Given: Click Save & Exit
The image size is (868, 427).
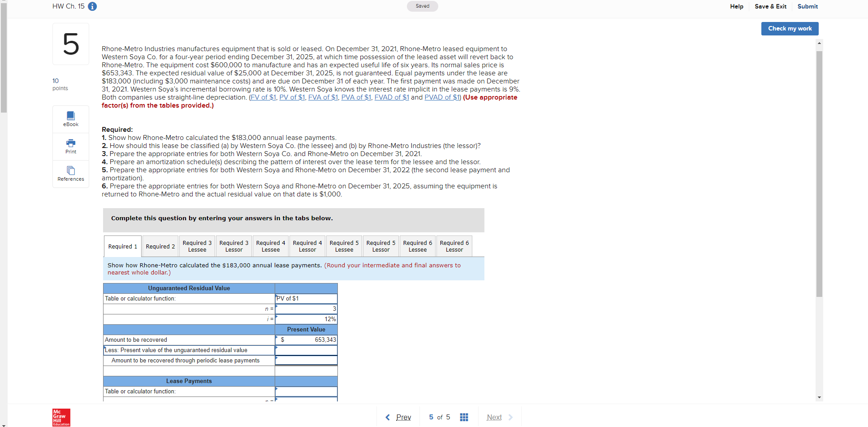Looking at the screenshot, I should point(770,6).
